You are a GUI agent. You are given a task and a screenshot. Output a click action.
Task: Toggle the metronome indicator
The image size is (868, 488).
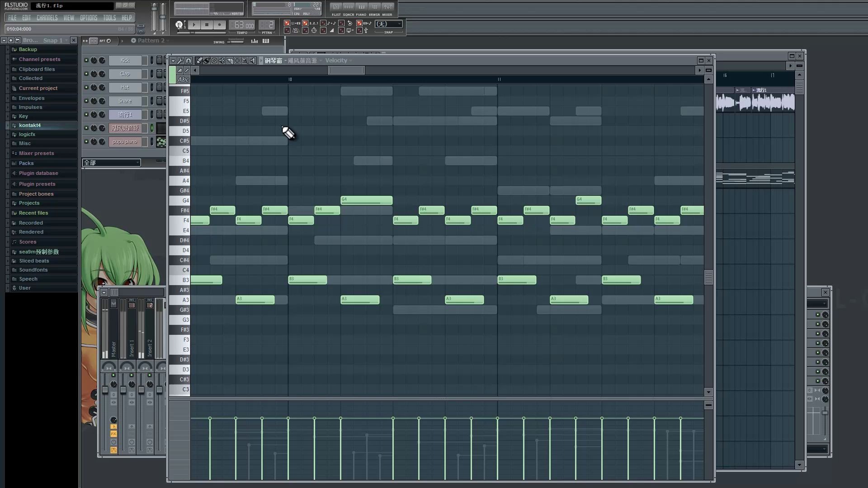(x=287, y=30)
